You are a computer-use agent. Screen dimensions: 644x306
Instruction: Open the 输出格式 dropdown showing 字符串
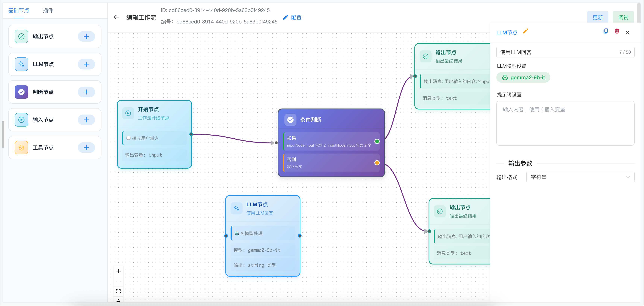point(580,177)
